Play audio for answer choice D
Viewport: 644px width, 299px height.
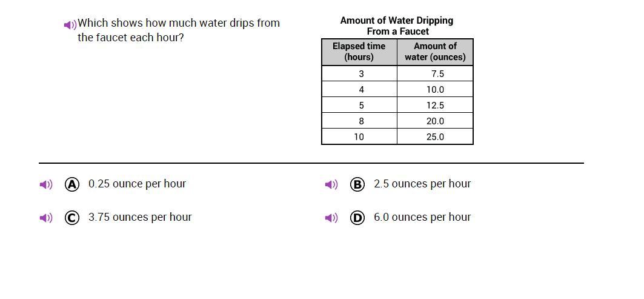(331, 218)
